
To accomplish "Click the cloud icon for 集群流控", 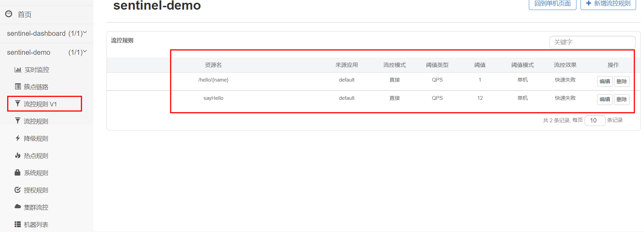I will pos(18,207).
